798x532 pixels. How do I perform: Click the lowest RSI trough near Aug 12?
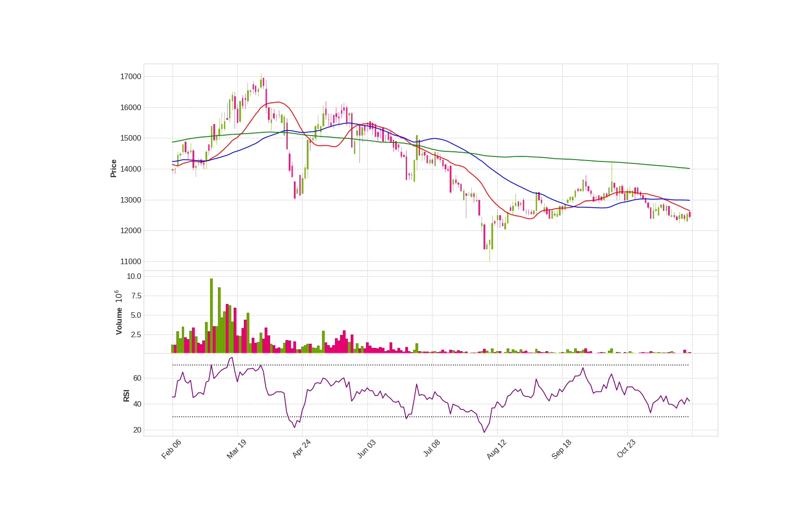pos(484,432)
